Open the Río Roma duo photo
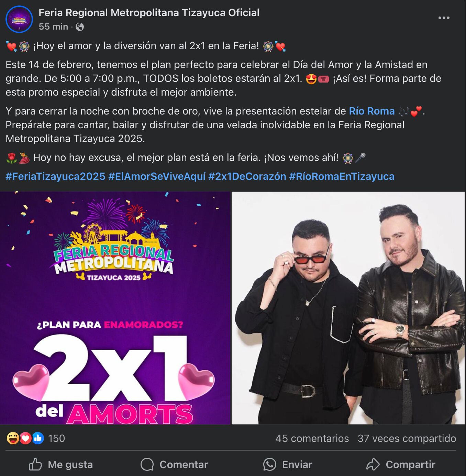This screenshot has height=476, width=466. (348, 308)
